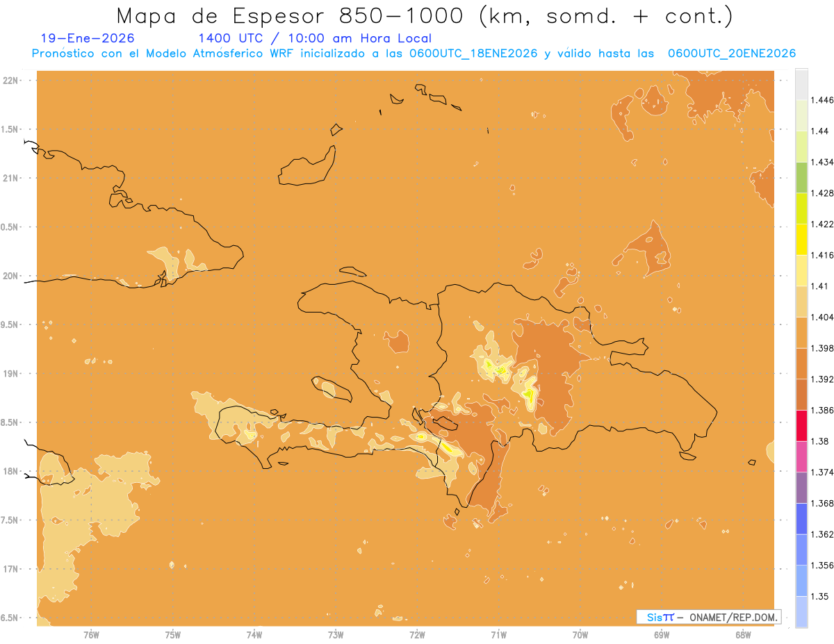Pick the light gray swatch topping the legend
Screen dimensions: 834x644
[801, 84]
